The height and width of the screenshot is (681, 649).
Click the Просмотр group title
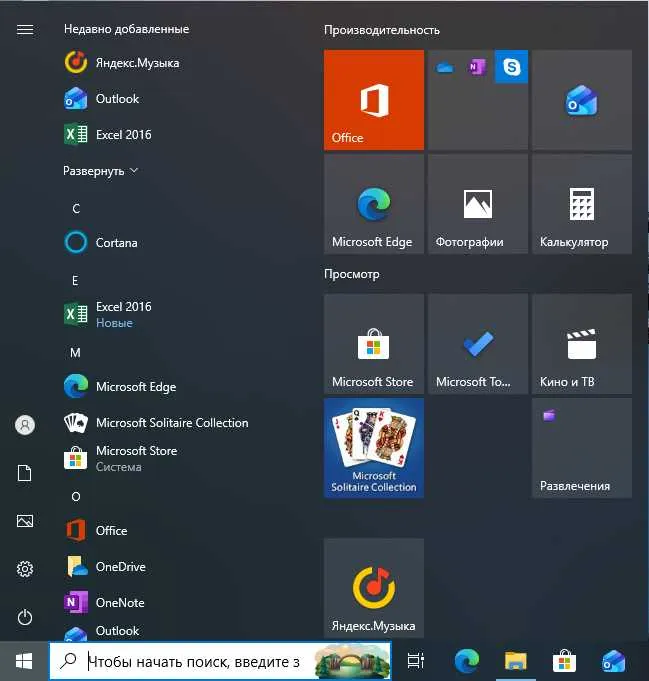click(352, 274)
